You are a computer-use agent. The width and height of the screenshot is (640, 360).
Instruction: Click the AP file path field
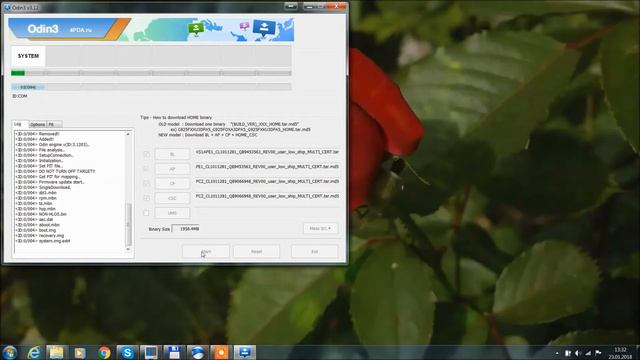click(x=267, y=167)
